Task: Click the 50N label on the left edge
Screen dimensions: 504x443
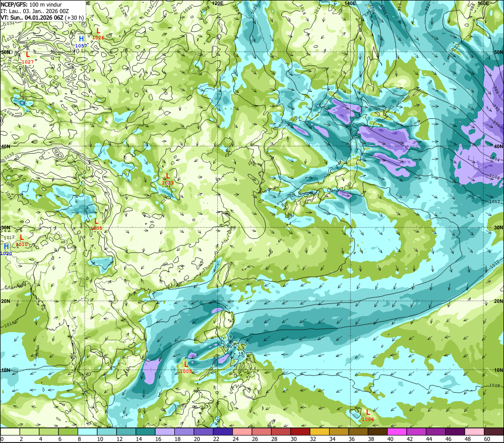Action: pyautogui.click(x=6, y=52)
